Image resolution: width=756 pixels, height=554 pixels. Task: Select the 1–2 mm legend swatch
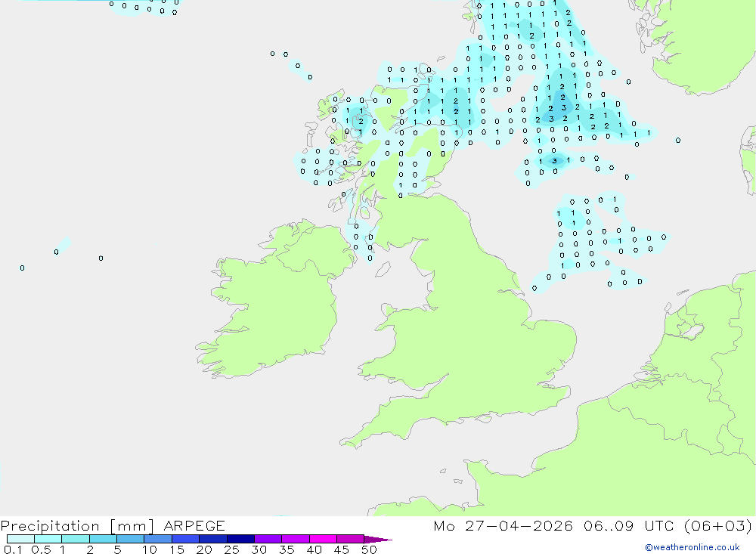[75, 539]
